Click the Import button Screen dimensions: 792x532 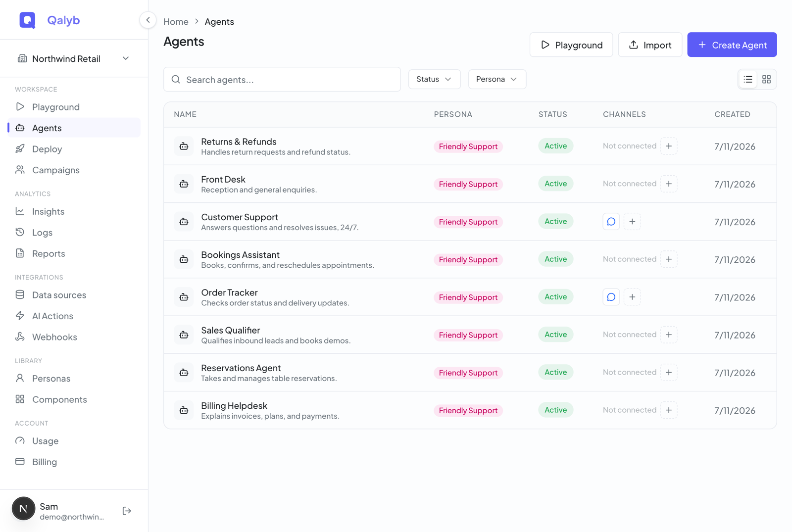[x=650, y=45]
